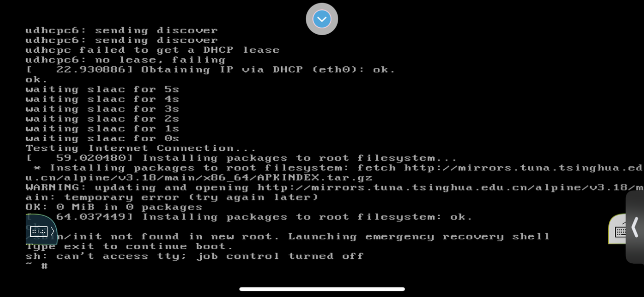The height and width of the screenshot is (297, 644).
Task: Pull out the side panel's left-chevron handle
Action: click(x=635, y=227)
